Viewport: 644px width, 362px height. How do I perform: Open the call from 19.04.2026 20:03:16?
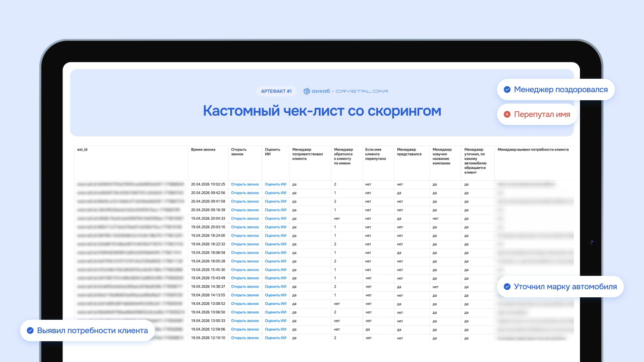(245, 227)
